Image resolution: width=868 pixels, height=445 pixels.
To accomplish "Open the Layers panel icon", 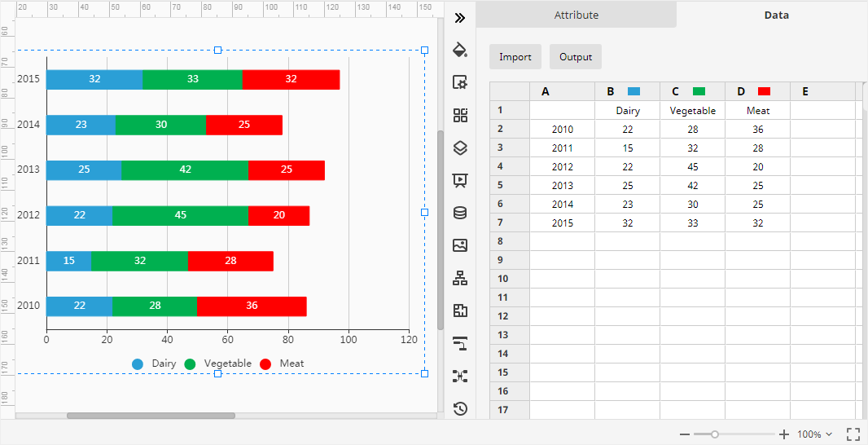I will 460,148.
